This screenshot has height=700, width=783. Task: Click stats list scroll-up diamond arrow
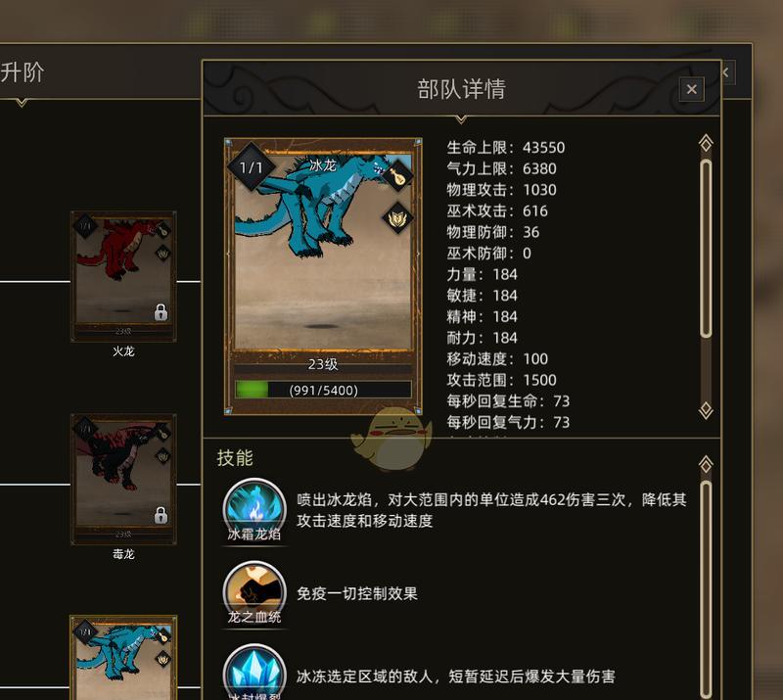pos(706,143)
